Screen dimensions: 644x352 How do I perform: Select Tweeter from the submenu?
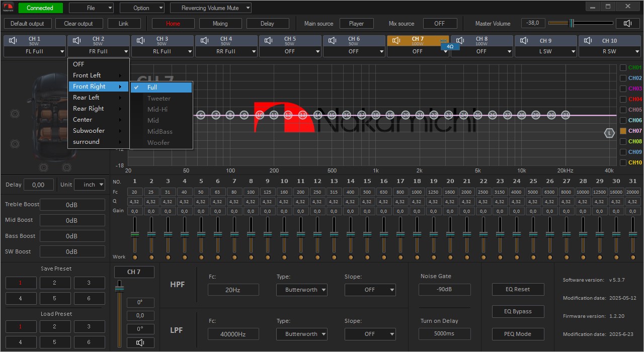(x=159, y=99)
